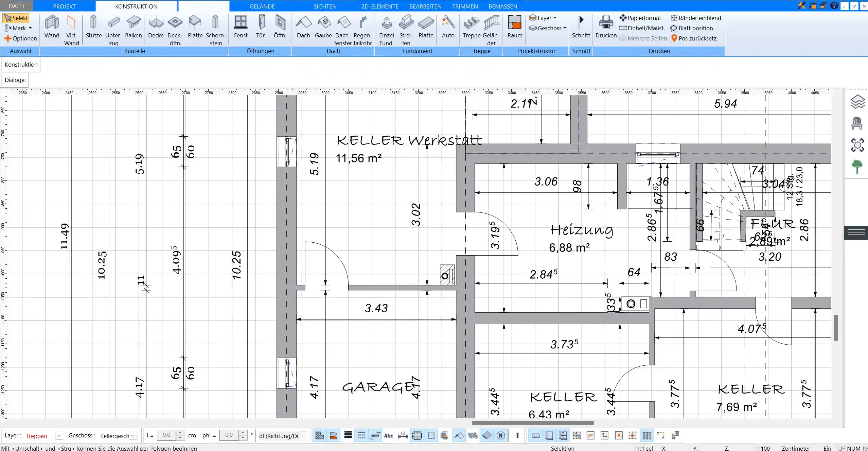868x451 pixels.
Task: Select the Regenfallrohr downpipe tool
Action: 362,30
